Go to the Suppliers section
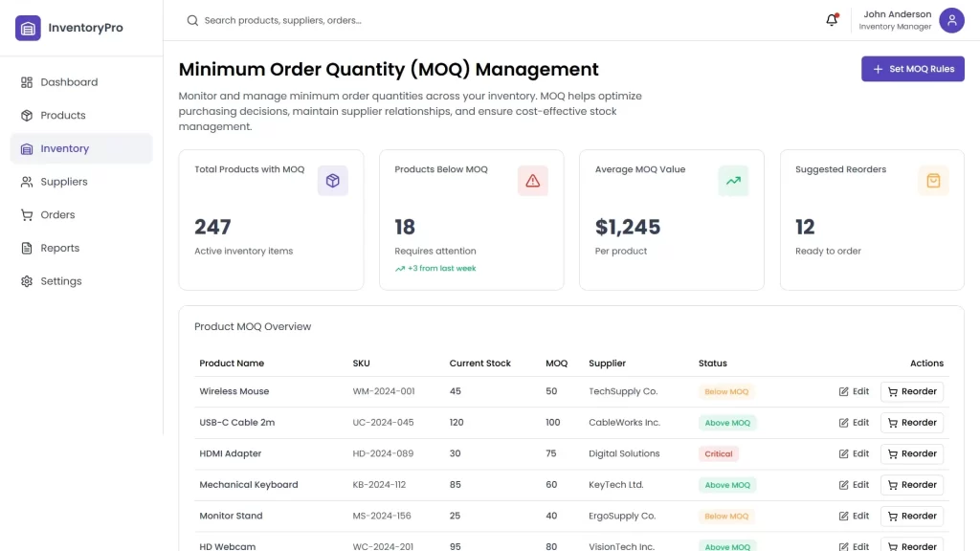Viewport: 980px width, 551px height. pos(64,182)
